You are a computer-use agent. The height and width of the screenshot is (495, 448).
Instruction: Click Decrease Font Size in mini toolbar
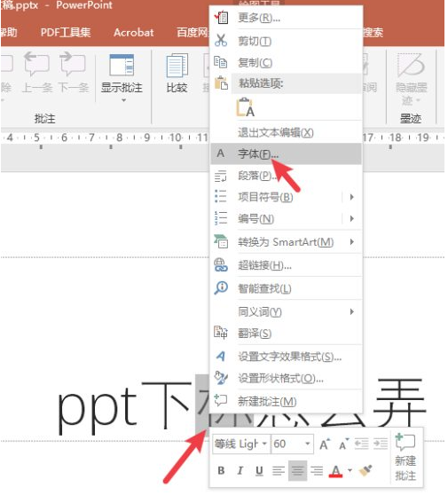click(x=343, y=444)
